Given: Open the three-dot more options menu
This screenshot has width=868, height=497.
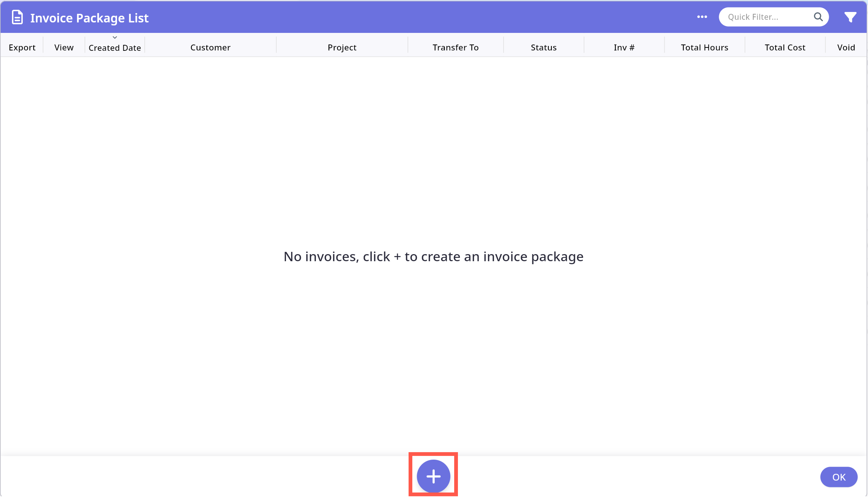Looking at the screenshot, I should (702, 17).
